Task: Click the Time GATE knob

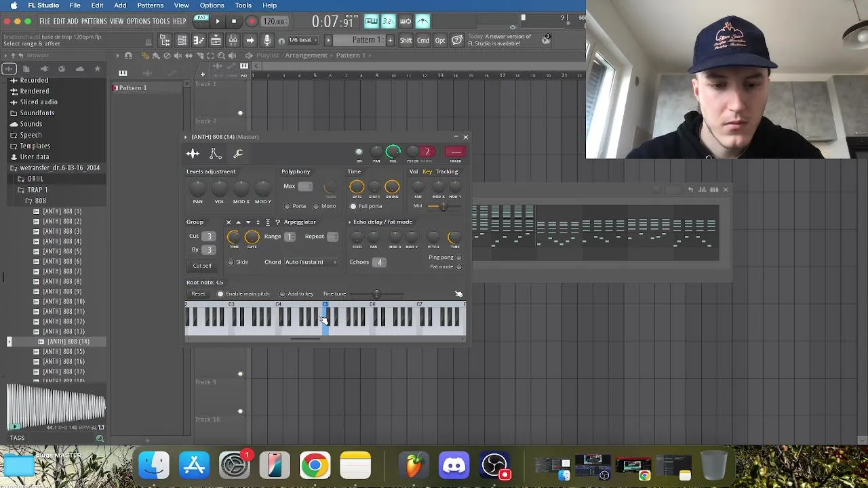Action: pyautogui.click(x=357, y=187)
